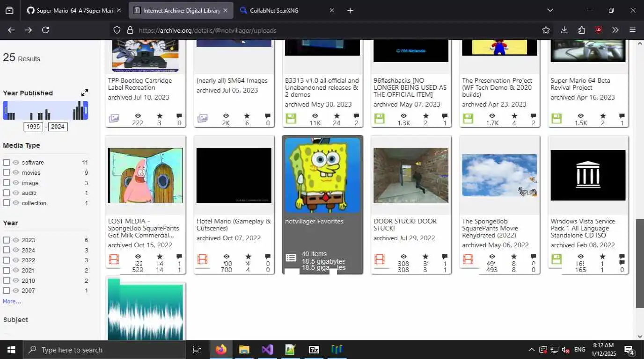Open the Firefox hamburger application menu

633,30
